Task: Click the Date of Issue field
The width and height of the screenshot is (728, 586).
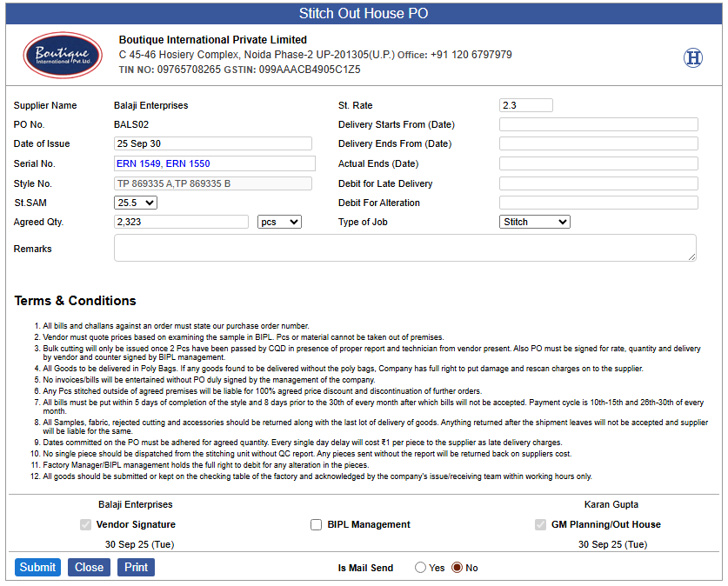Action: [x=213, y=143]
